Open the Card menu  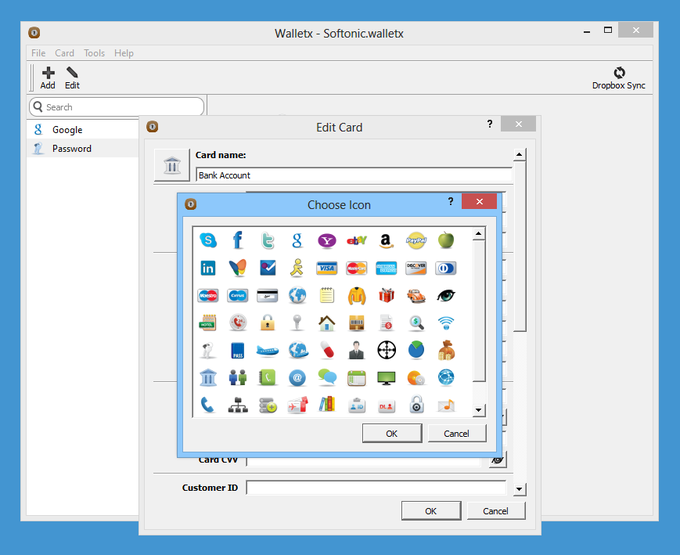(64, 53)
